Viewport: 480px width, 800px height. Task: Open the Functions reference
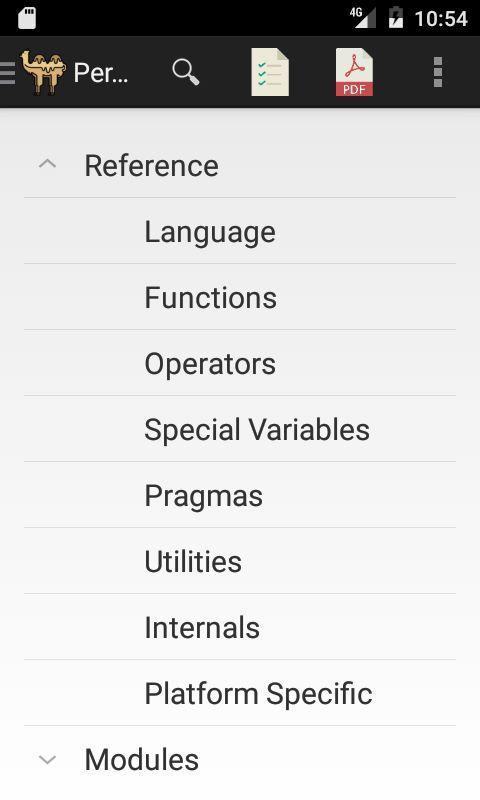[x=240, y=297]
